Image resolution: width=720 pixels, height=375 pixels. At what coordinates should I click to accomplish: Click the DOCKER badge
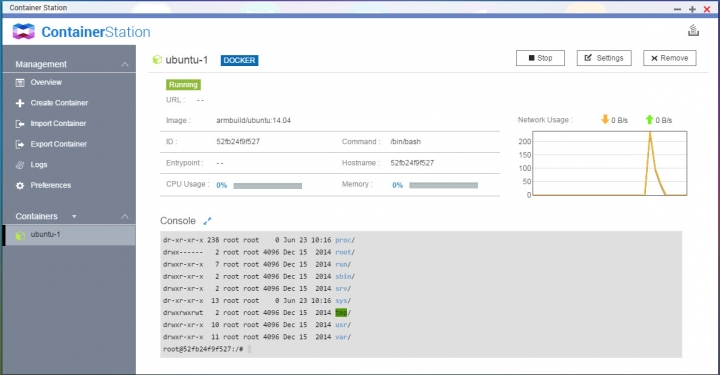[x=239, y=60]
